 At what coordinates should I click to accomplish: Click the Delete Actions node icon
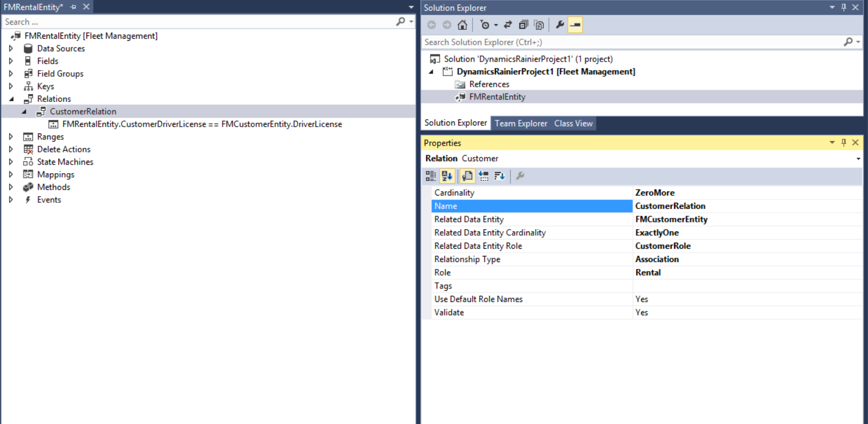tap(28, 149)
